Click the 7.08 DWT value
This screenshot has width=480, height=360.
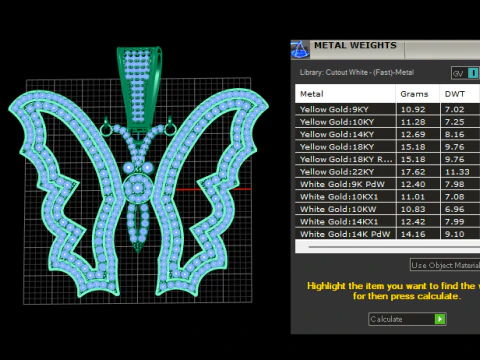click(455, 197)
